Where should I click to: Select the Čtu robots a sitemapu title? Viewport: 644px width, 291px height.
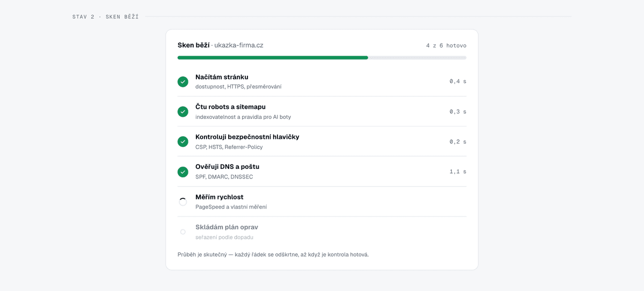tap(230, 107)
